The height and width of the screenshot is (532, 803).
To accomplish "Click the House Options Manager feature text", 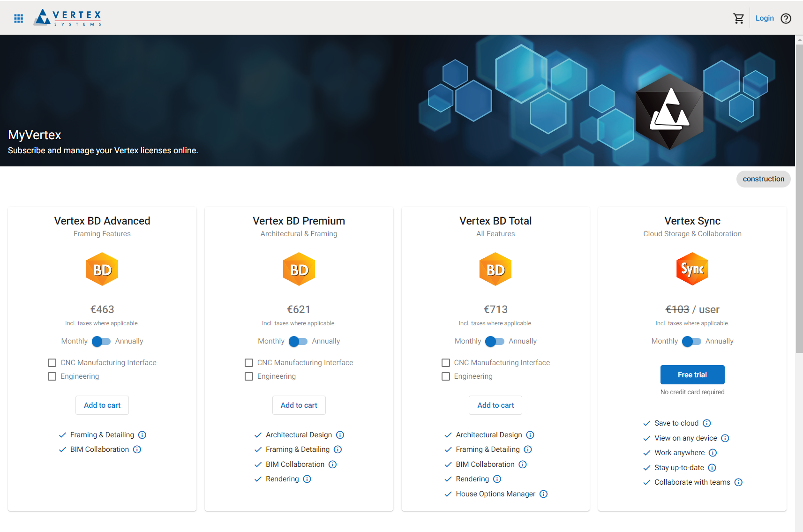I will pyautogui.click(x=495, y=494).
